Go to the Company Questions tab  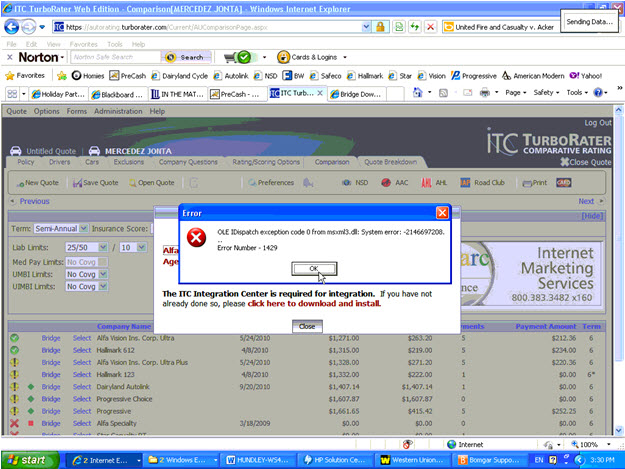click(188, 162)
